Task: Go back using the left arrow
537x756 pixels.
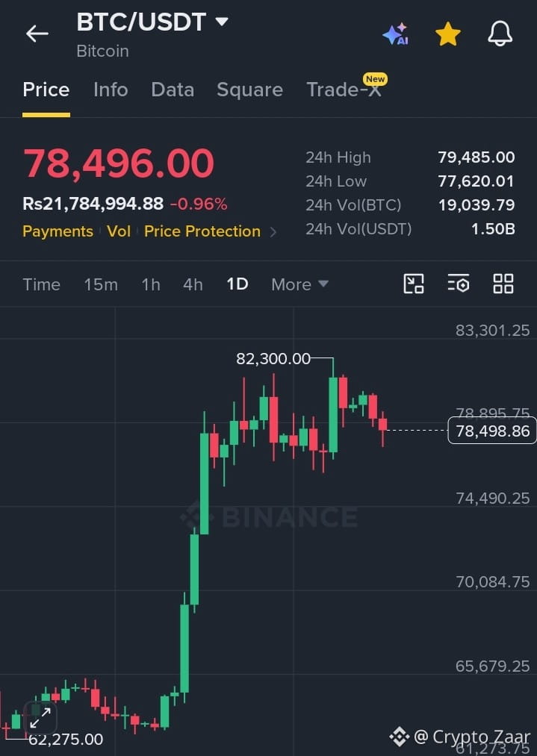Action: [x=37, y=34]
